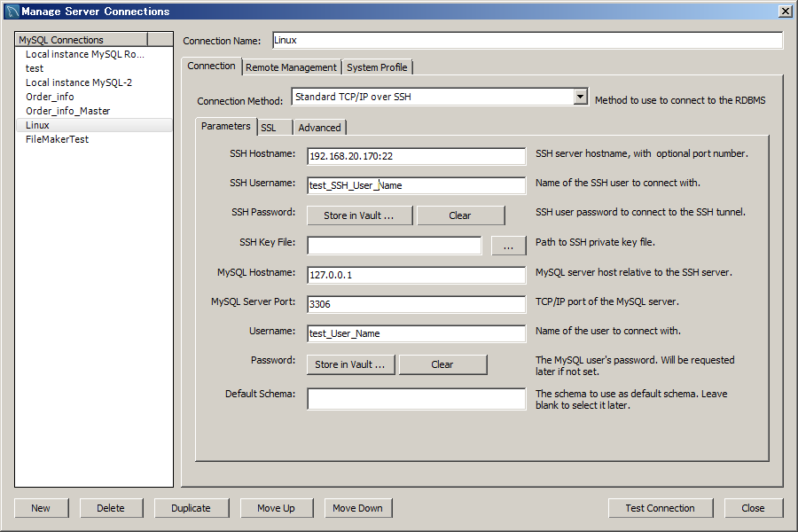Screen dimensions: 798x532
Task: Browse for SSH key file with ellipsis button
Action: click(508, 246)
